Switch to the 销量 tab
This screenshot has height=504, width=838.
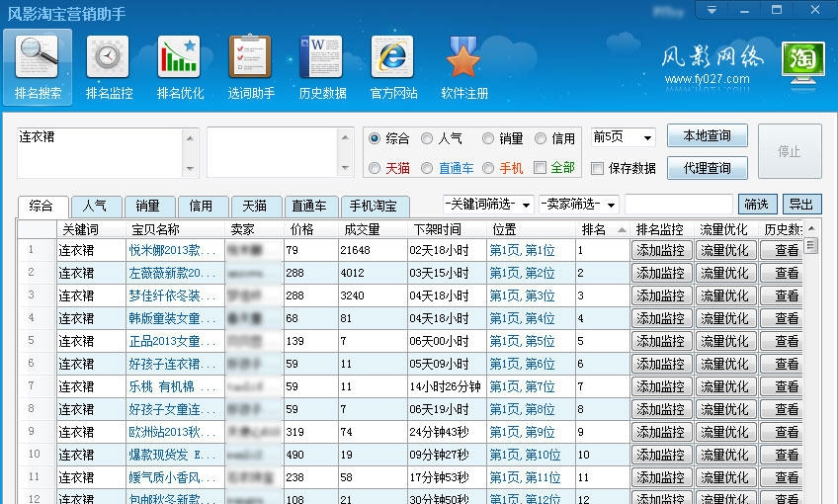coord(148,207)
